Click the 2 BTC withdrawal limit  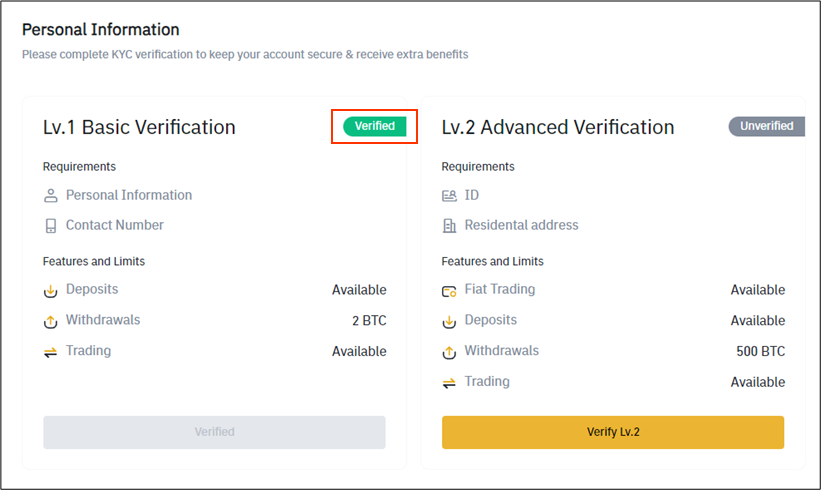point(369,321)
